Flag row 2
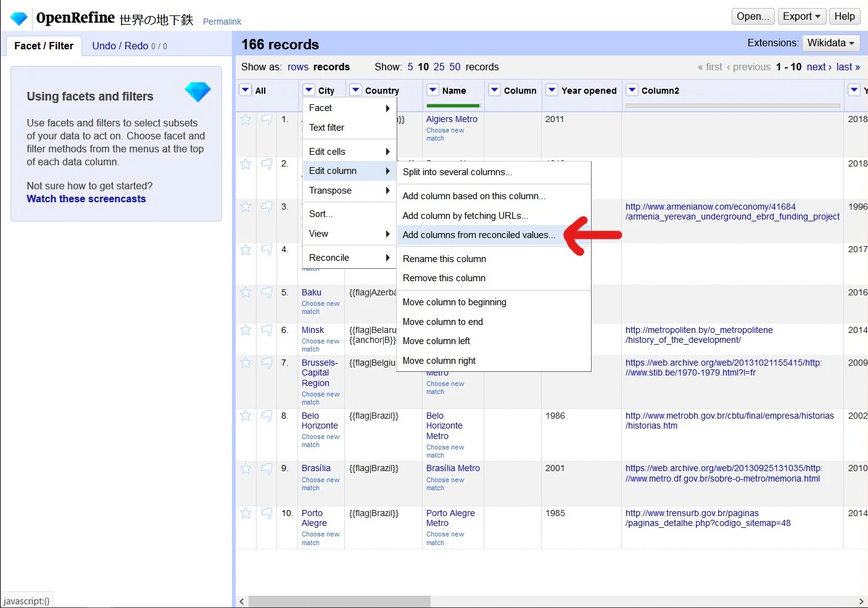Viewport: 868px width, 608px height. 267,164
